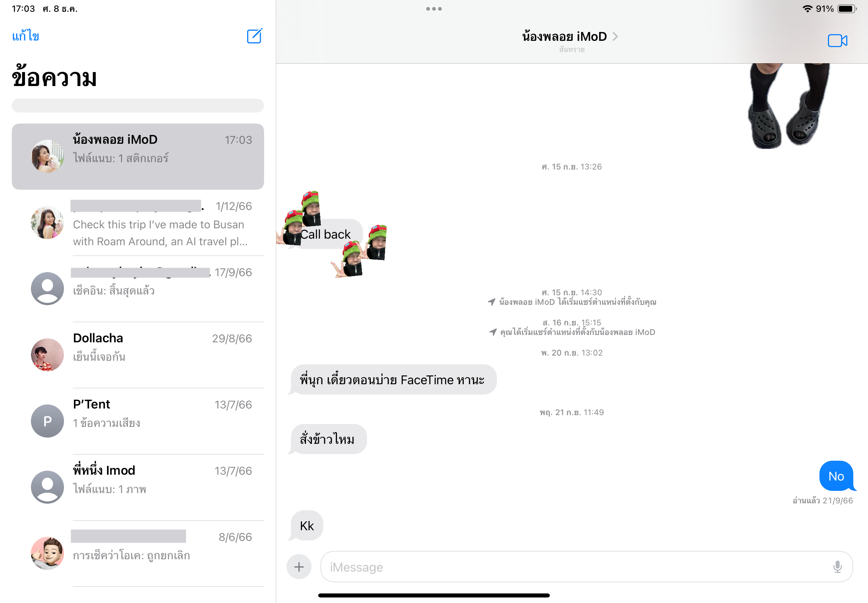Expand น้องพลอย iMoD contact details chevron

click(x=615, y=37)
